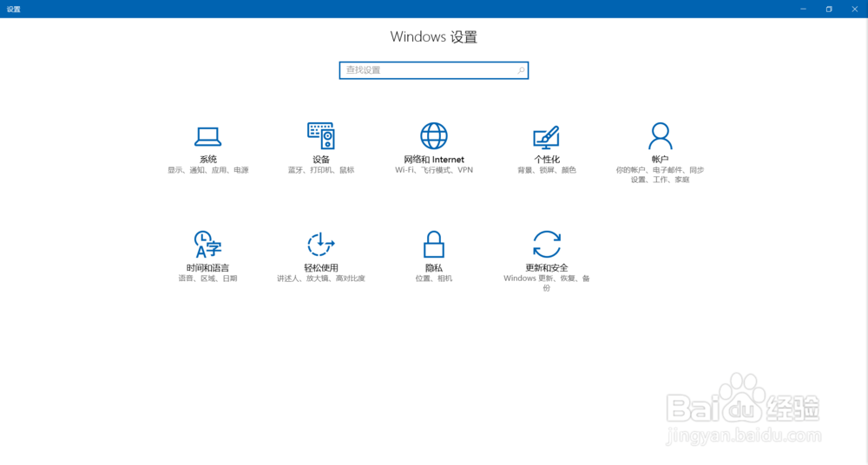
Task: Open the 隐私 padlock icon
Action: tap(434, 244)
